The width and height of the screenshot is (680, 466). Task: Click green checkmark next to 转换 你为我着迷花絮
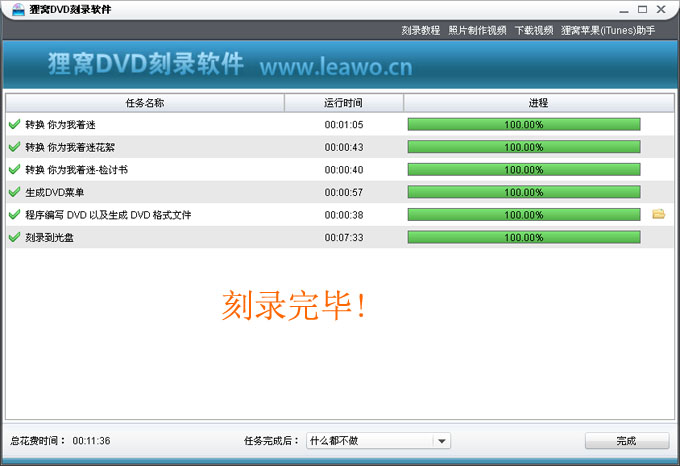point(14,147)
